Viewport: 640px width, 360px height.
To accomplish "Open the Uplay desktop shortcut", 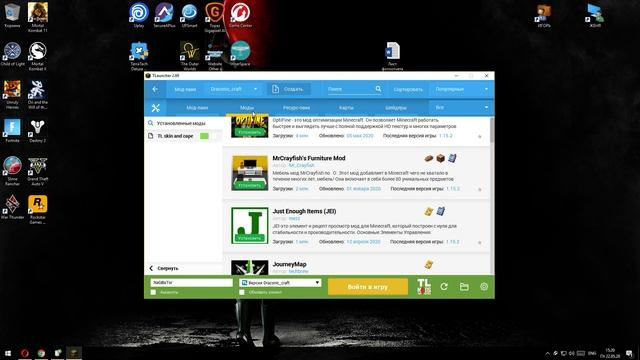I will coord(139,15).
